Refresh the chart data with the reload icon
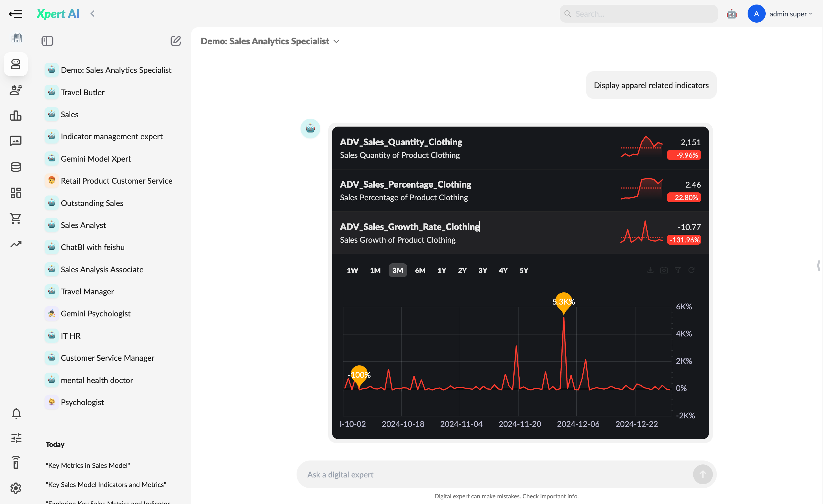This screenshot has height=504, width=823. pyautogui.click(x=691, y=270)
